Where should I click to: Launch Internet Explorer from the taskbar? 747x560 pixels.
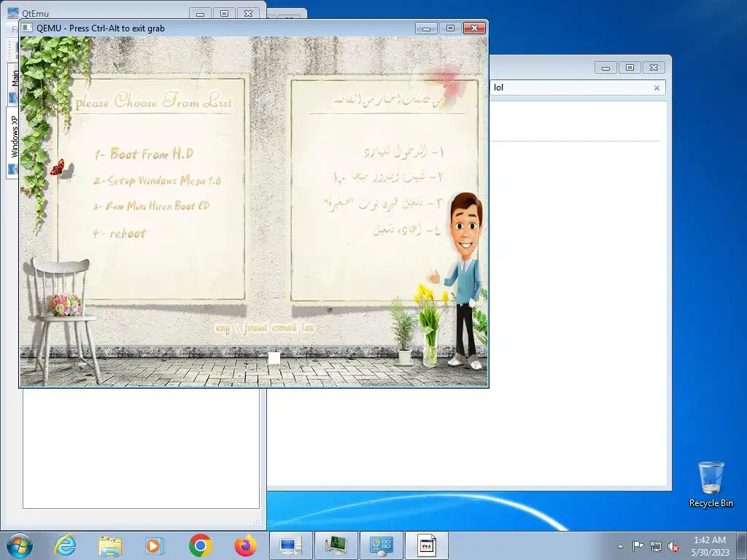[x=65, y=545]
